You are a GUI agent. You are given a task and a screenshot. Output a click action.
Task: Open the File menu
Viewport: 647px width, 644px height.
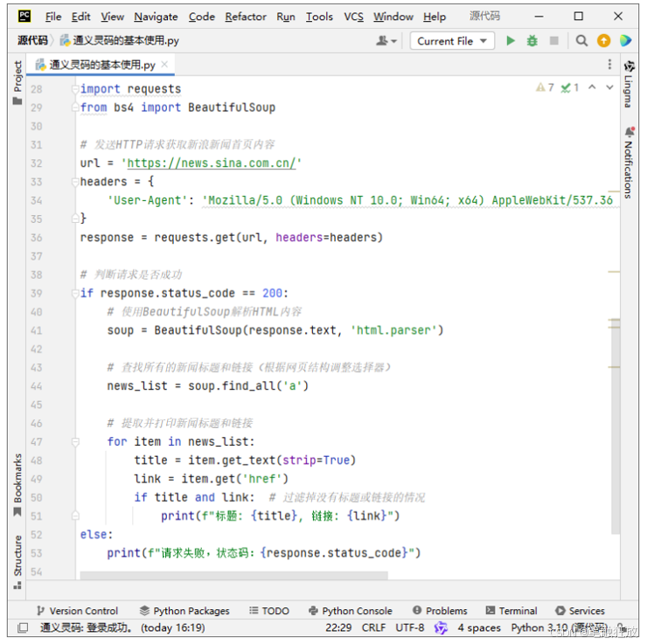(x=53, y=17)
